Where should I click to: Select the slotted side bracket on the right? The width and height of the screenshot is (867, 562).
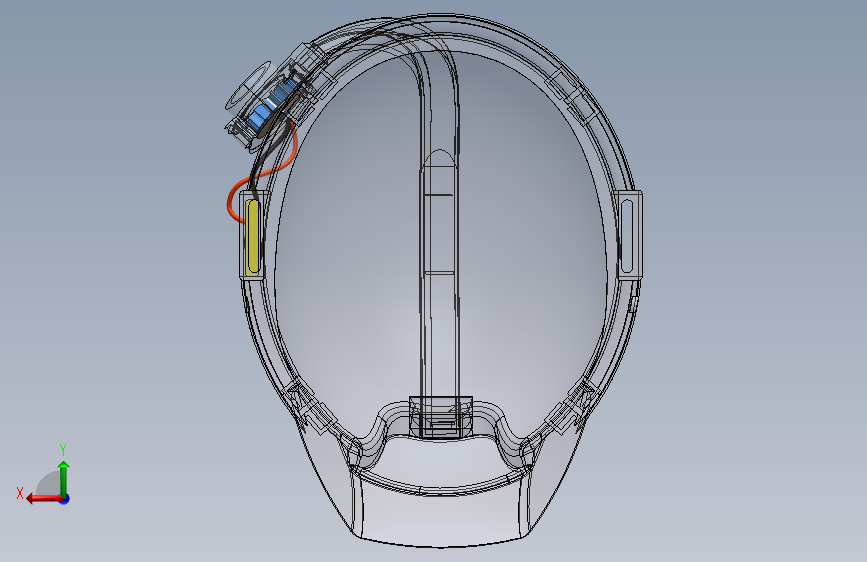628,235
